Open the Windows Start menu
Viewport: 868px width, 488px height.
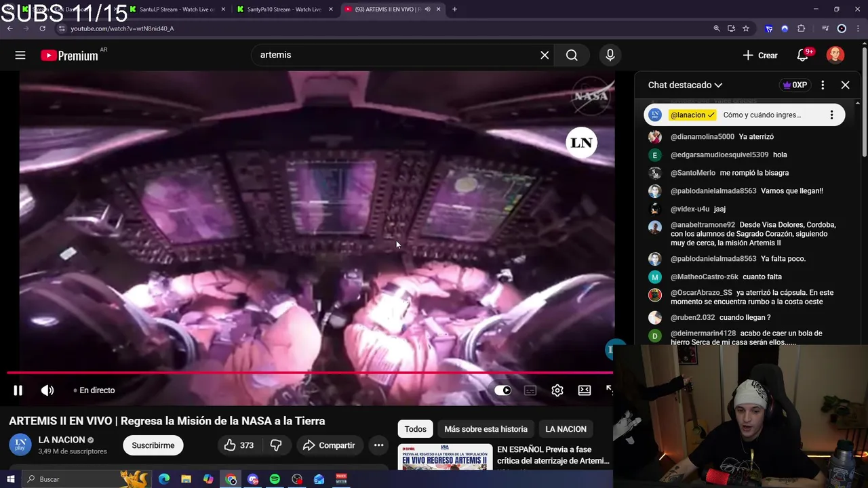[x=11, y=479]
